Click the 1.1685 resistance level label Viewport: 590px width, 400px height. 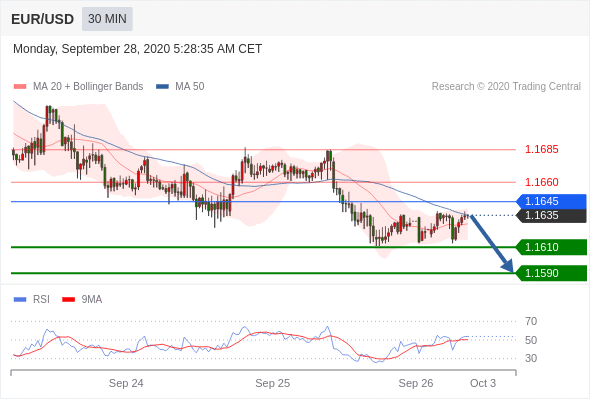pyautogui.click(x=541, y=149)
